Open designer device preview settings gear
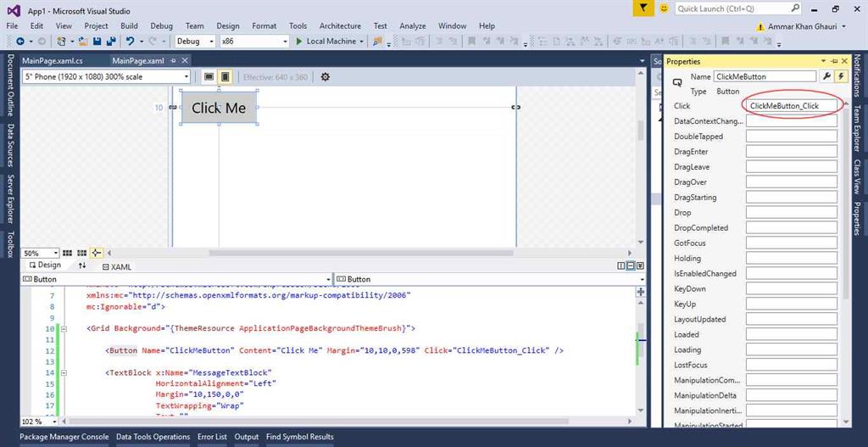868x447 pixels. (x=325, y=76)
